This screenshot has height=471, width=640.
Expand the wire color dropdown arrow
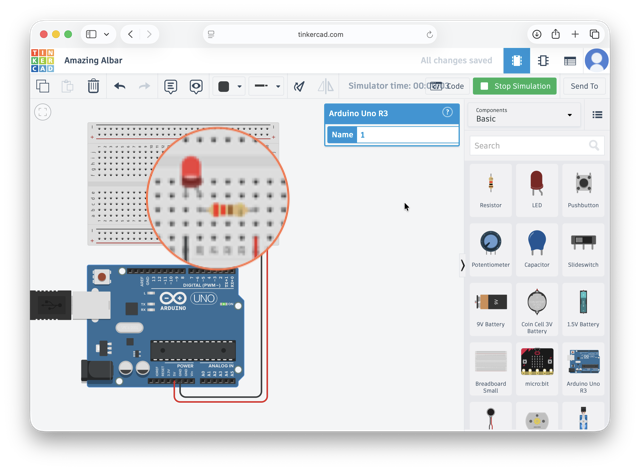click(x=240, y=87)
